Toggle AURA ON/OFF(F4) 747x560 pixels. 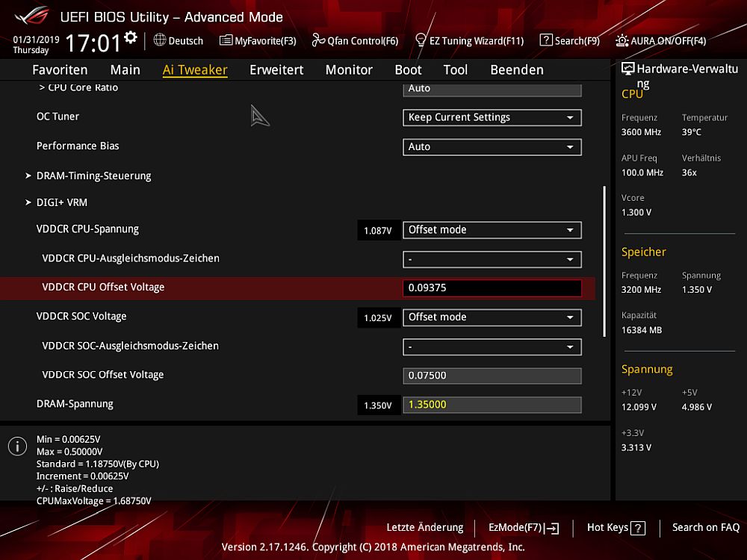[661, 40]
